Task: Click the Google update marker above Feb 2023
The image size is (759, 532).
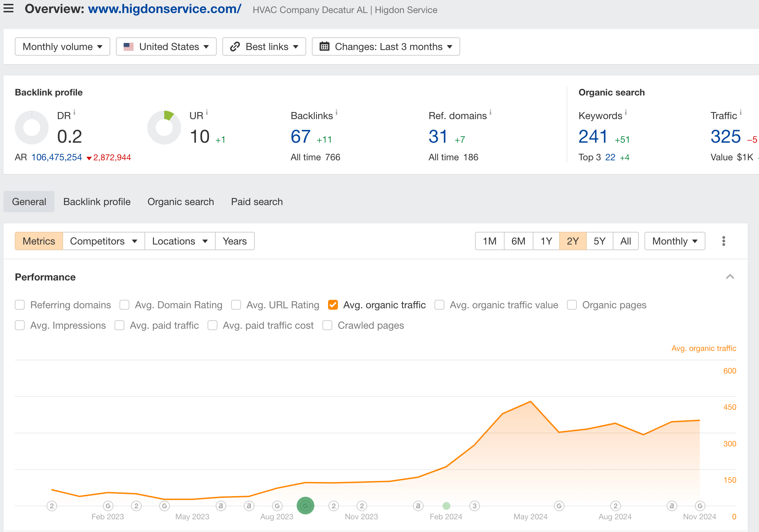Action: (x=108, y=506)
